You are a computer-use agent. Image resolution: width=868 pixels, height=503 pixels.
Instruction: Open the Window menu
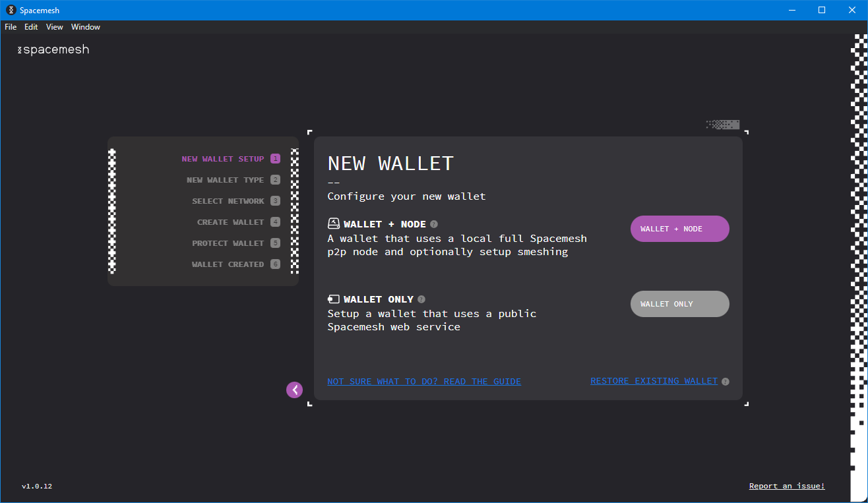(86, 27)
